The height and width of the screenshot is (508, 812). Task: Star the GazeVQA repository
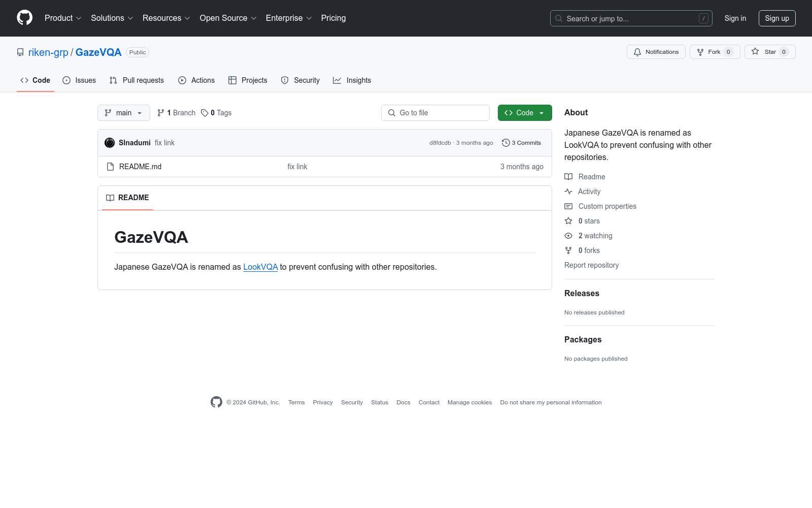pyautogui.click(x=770, y=52)
